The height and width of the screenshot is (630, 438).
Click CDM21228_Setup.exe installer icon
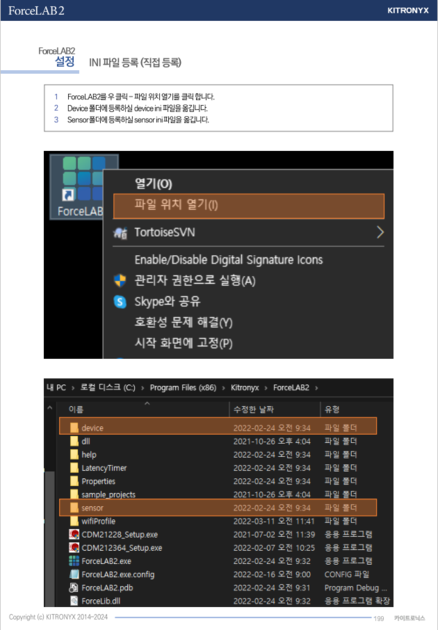click(x=74, y=534)
